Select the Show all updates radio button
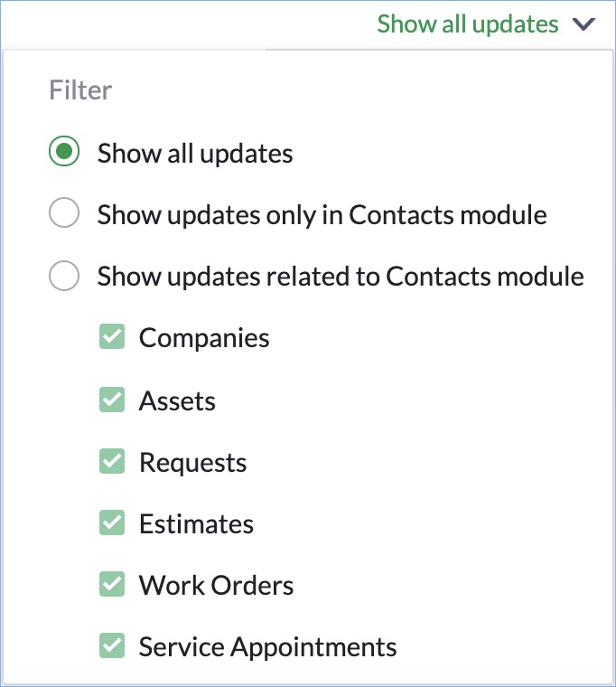The image size is (616, 687). pyautogui.click(x=64, y=153)
